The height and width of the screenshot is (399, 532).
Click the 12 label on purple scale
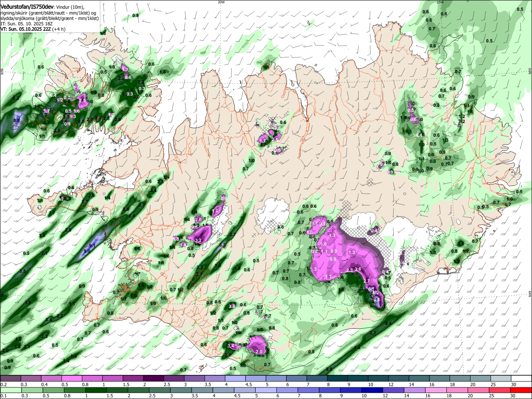[x=391, y=384]
